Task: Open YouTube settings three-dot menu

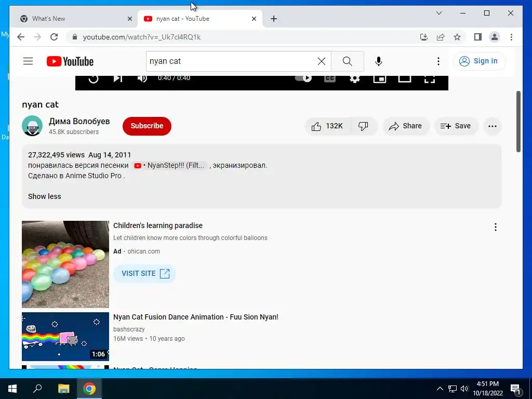Action: click(x=438, y=61)
